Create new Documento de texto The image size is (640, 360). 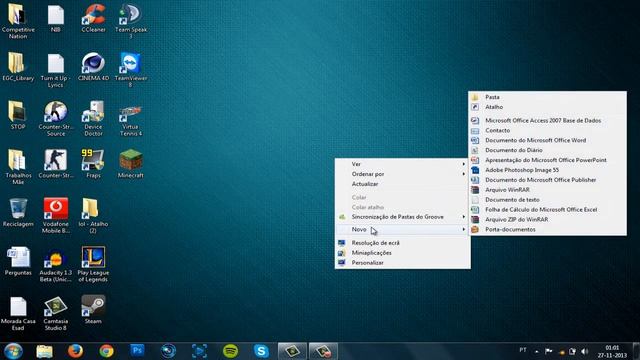(547, 200)
